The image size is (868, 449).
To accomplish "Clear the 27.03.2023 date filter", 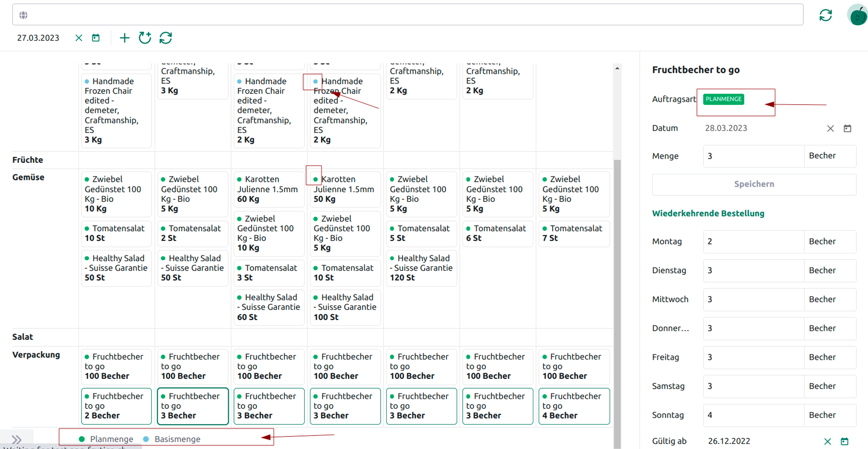I will pyautogui.click(x=79, y=38).
